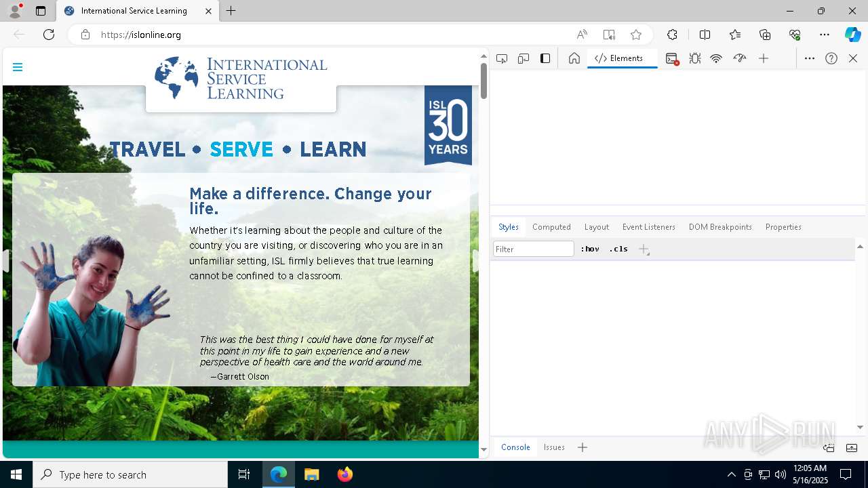Select the Layout tab
The height and width of the screenshot is (488, 868).
pos(597,227)
